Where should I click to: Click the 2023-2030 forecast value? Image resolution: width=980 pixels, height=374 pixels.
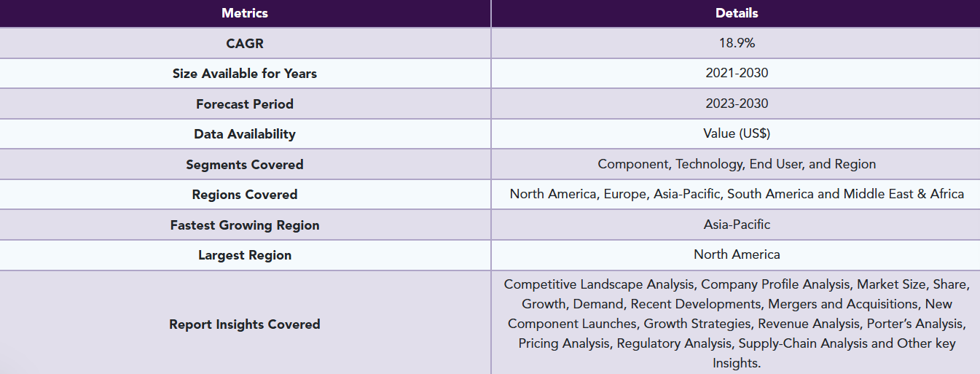coord(737,104)
